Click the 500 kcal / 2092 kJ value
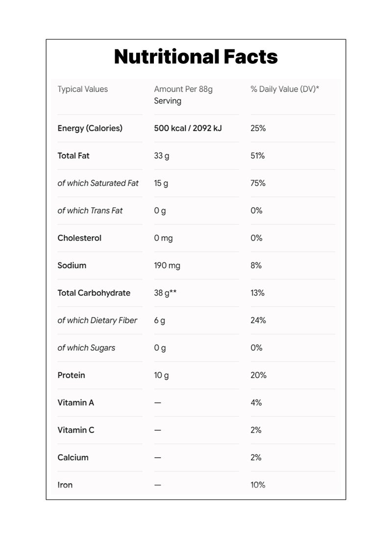Image resolution: width=392 pixels, height=539 pixels. tap(188, 128)
